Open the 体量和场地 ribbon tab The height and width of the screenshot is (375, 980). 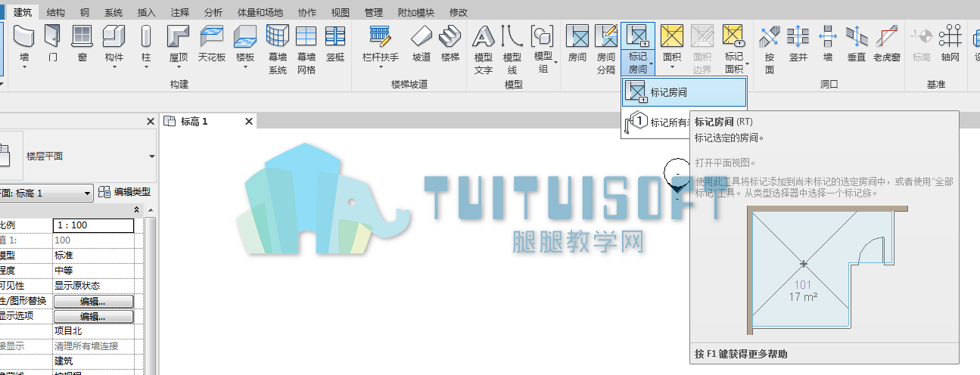point(260,12)
